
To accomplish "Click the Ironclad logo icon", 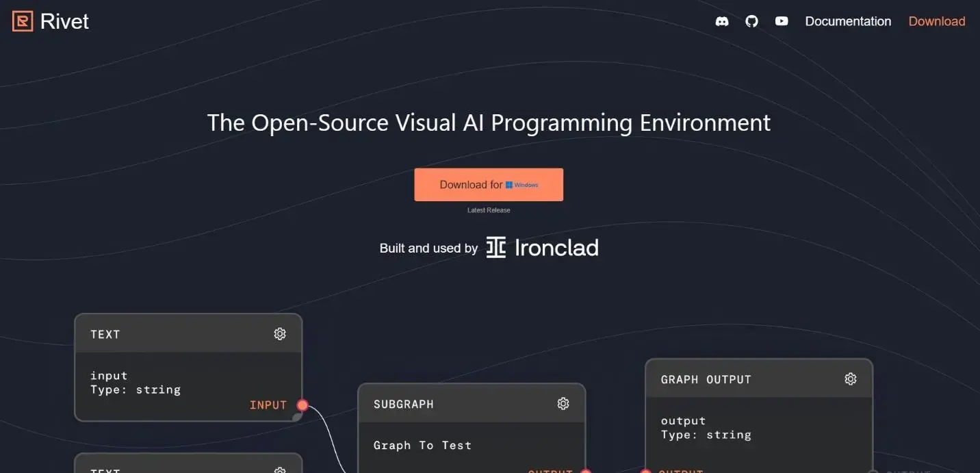I will (496, 248).
